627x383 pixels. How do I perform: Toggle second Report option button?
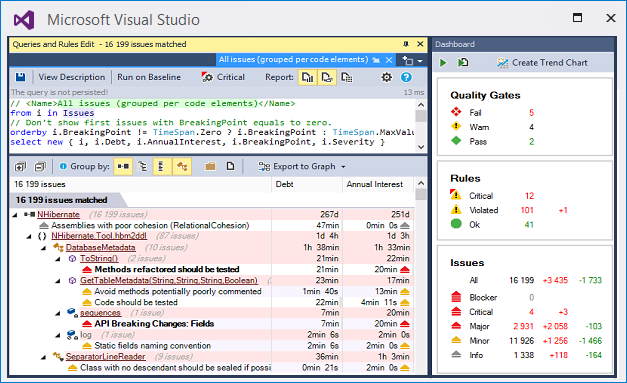pyautogui.click(x=327, y=77)
